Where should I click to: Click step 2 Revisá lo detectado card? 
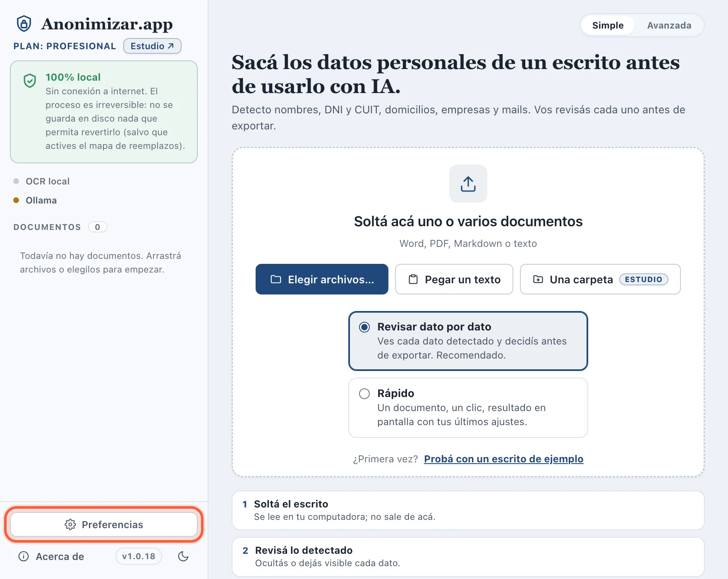468,556
